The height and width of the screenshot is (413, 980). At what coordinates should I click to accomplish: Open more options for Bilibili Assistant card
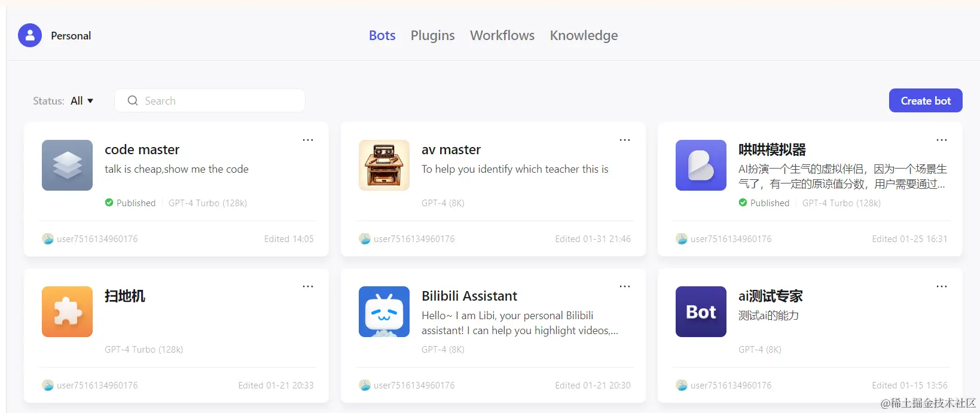(625, 286)
